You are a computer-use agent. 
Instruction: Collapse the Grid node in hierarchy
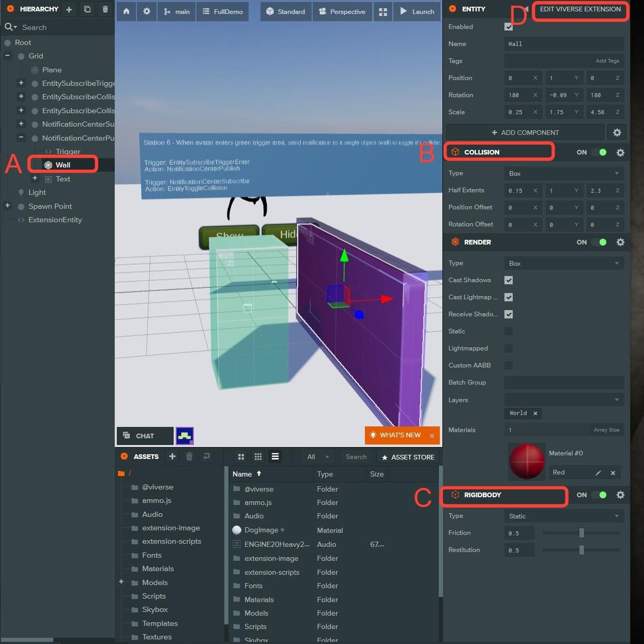point(8,56)
